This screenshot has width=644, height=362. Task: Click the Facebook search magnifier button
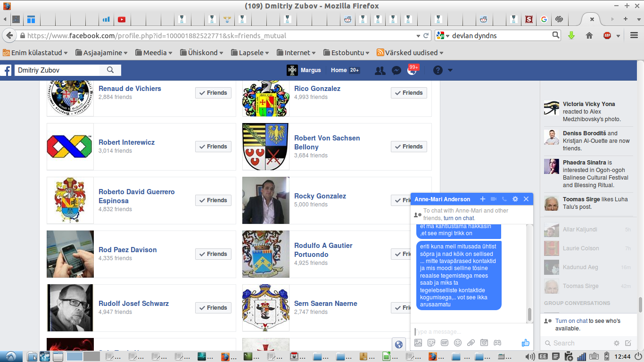pyautogui.click(x=110, y=70)
